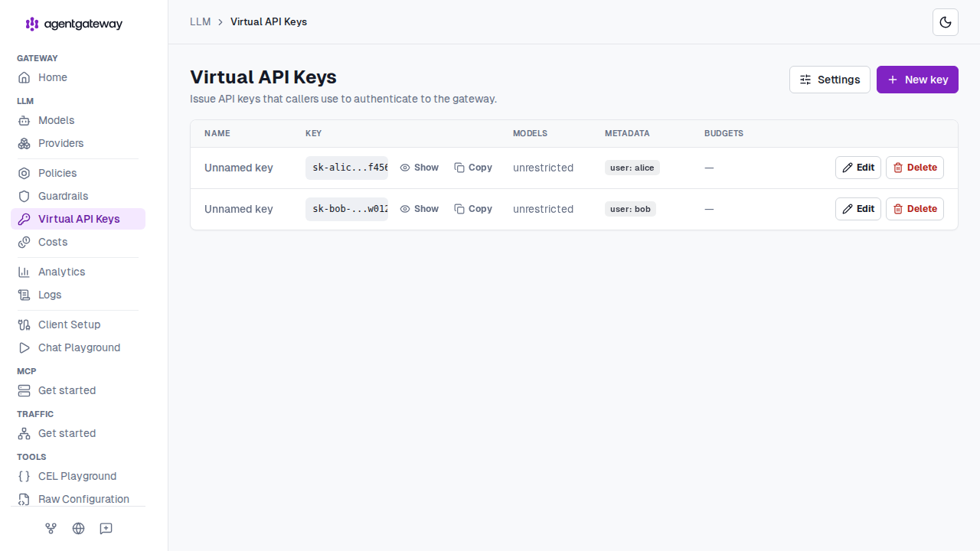Image resolution: width=980 pixels, height=551 pixels.
Task: Edit the user: bob key
Action: (858, 209)
